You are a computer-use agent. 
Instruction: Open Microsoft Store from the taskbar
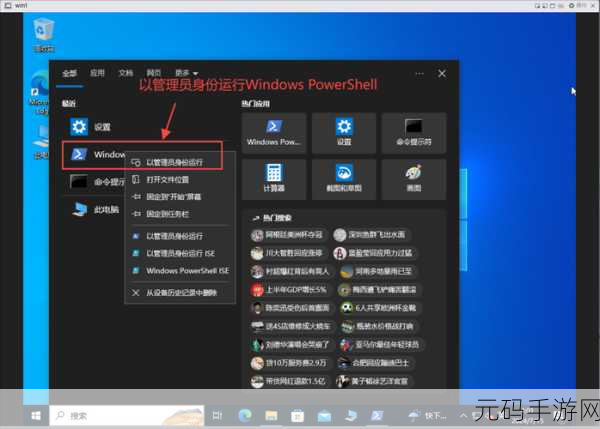click(x=297, y=416)
